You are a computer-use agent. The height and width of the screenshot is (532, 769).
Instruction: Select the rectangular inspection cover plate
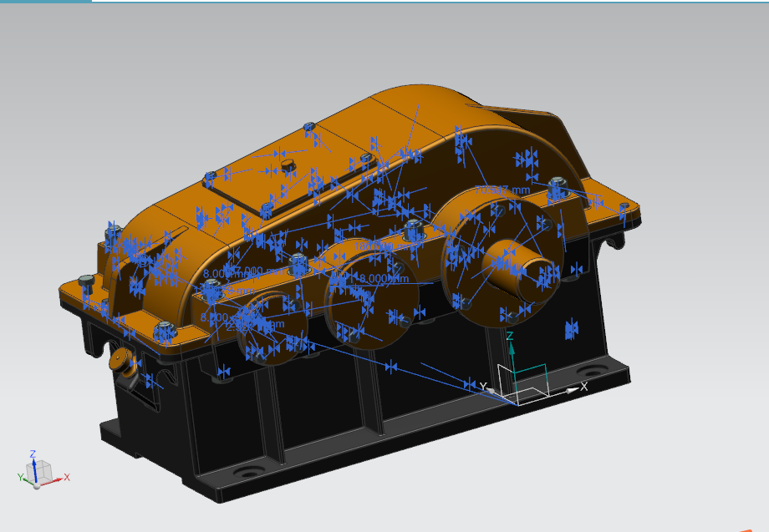pyautogui.click(x=289, y=181)
